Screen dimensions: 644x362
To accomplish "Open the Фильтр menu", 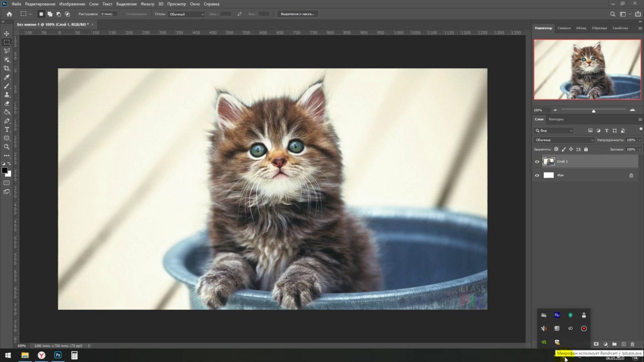I will point(147,4).
